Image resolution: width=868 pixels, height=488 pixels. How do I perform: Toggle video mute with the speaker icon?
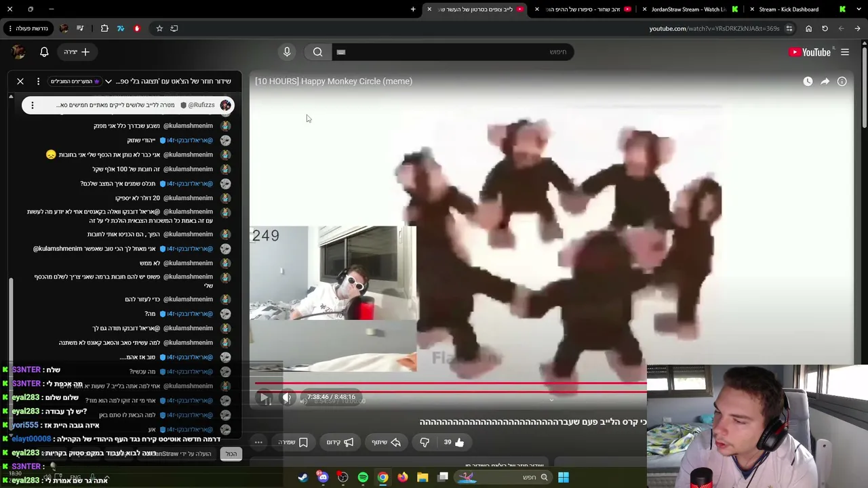pos(287,398)
